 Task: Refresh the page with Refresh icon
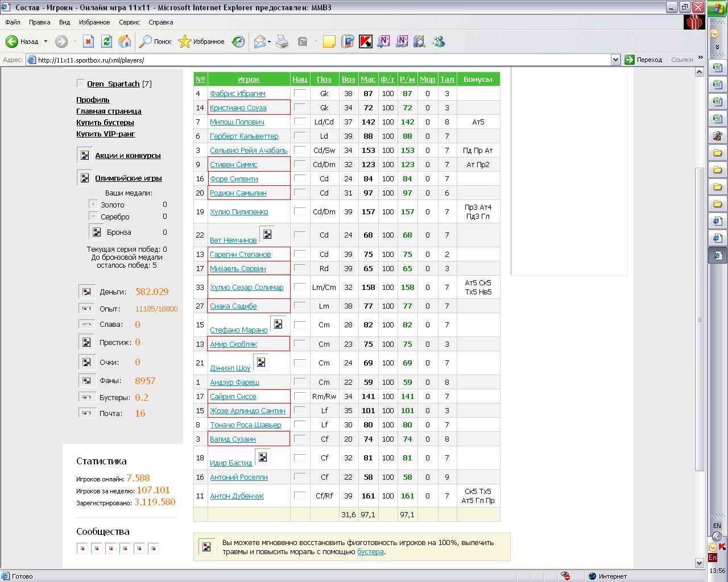pos(106,41)
